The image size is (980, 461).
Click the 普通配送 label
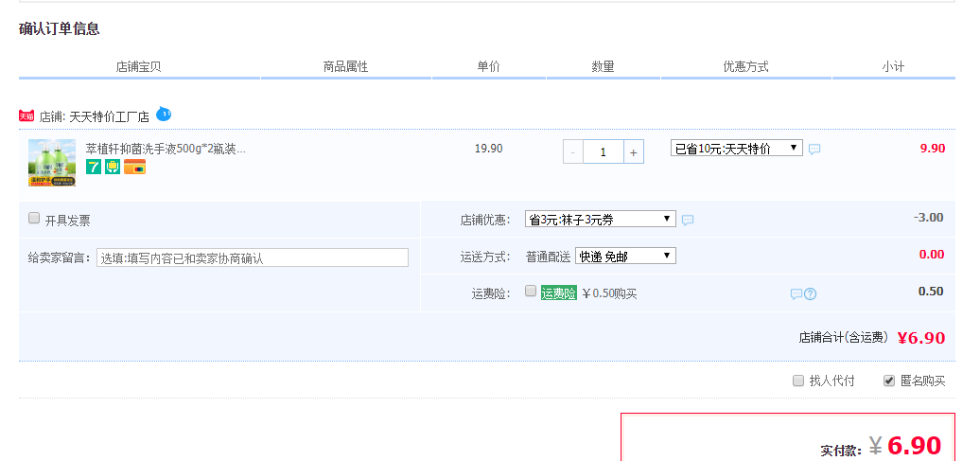[548, 257]
